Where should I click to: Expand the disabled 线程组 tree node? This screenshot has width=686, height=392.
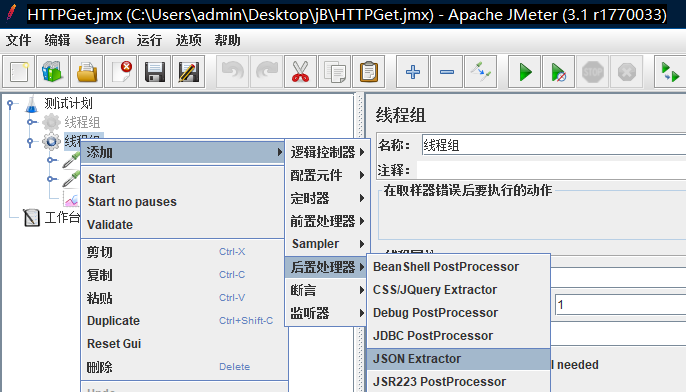[30, 122]
